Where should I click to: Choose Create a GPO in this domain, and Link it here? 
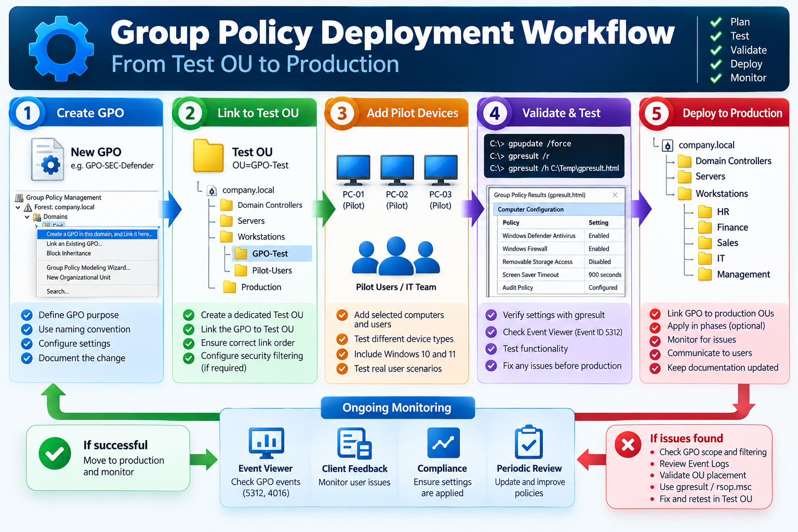(x=97, y=234)
